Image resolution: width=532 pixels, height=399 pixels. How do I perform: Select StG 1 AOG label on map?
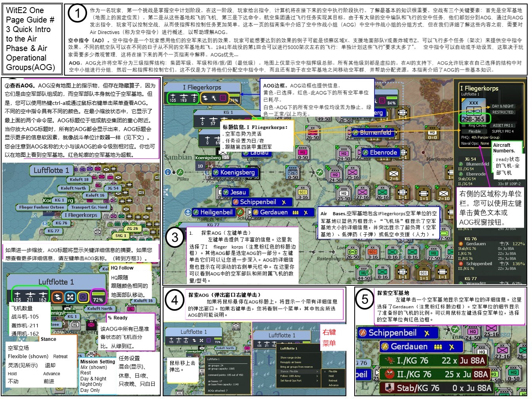121,236
